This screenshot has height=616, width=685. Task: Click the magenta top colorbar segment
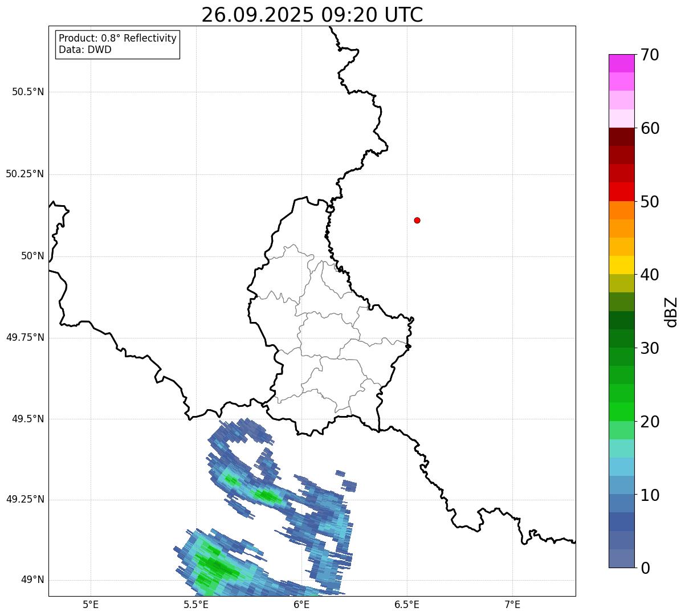point(621,63)
